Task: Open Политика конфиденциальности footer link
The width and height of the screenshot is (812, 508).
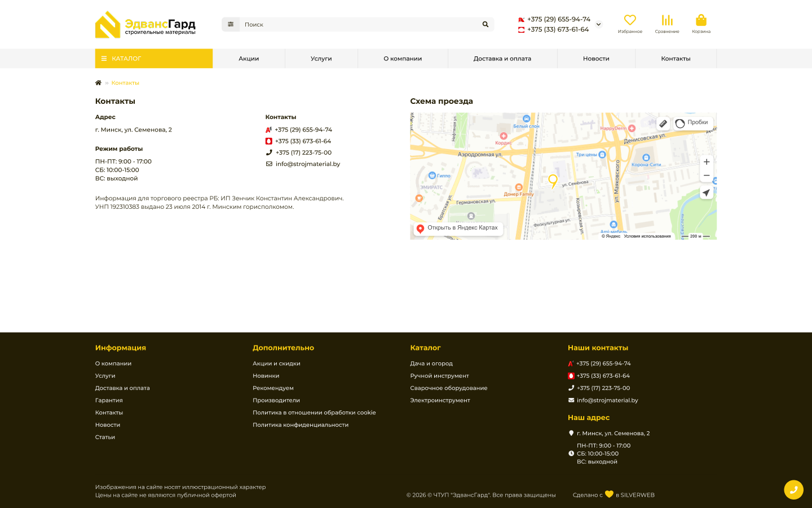Action: pos(301,425)
